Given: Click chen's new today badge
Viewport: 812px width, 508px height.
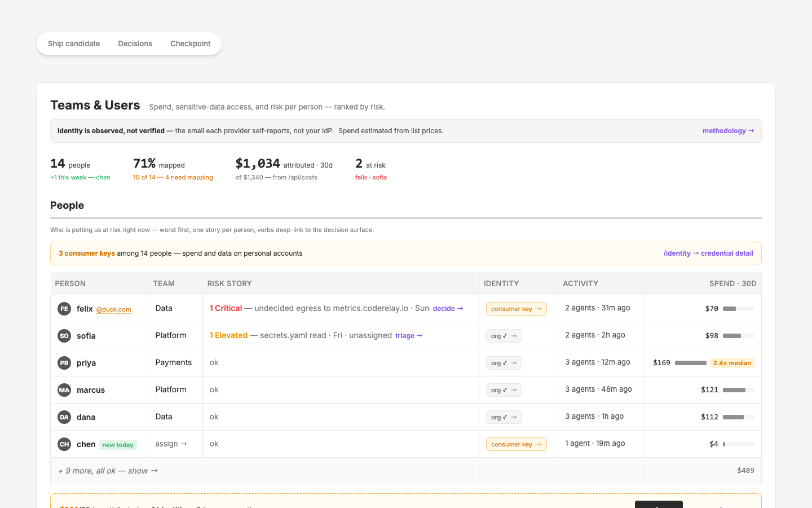Looking at the screenshot, I should click(x=118, y=445).
